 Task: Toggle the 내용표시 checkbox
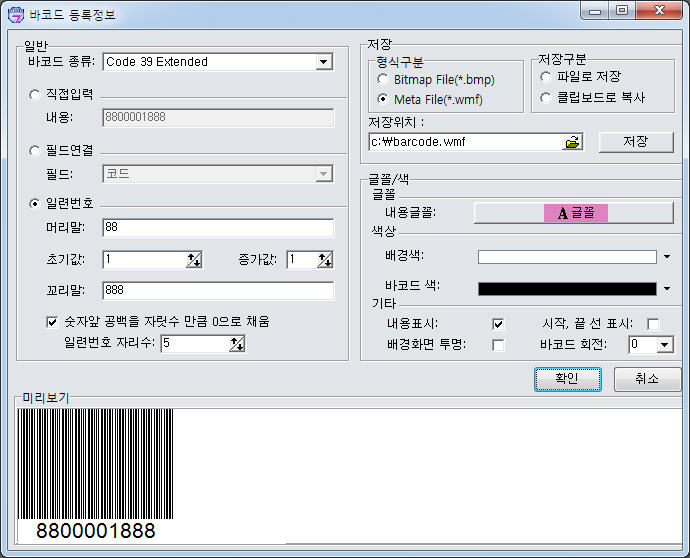click(x=498, y=324)
